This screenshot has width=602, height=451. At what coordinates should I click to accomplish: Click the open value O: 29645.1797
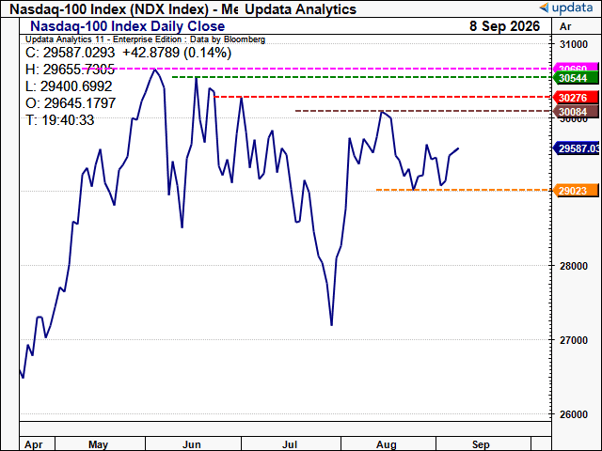pos(71,103)
